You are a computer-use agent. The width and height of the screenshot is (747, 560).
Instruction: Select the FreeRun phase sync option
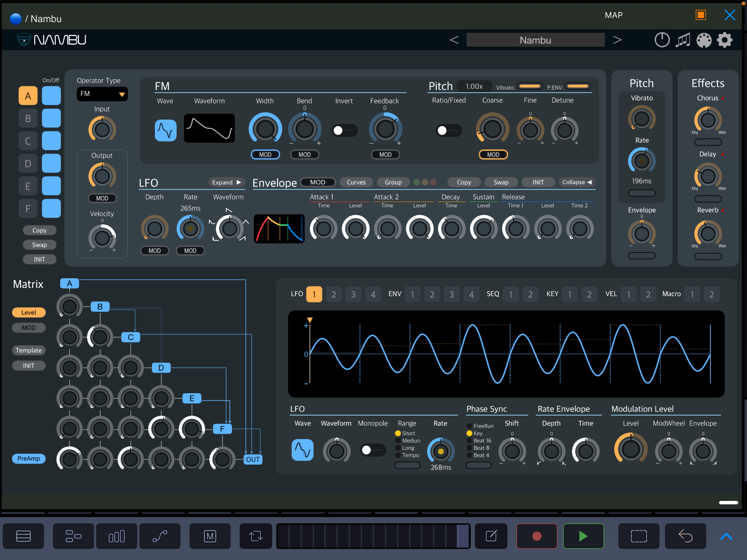(480, 426)
